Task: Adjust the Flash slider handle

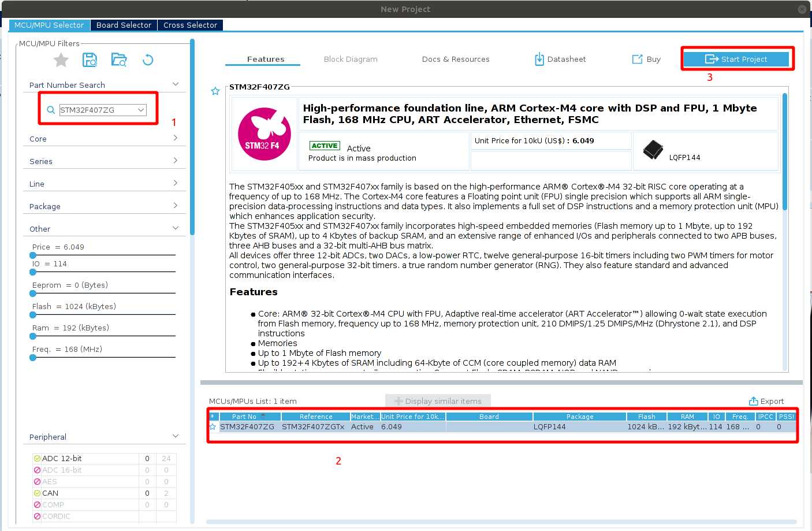Action: [33, 314]
